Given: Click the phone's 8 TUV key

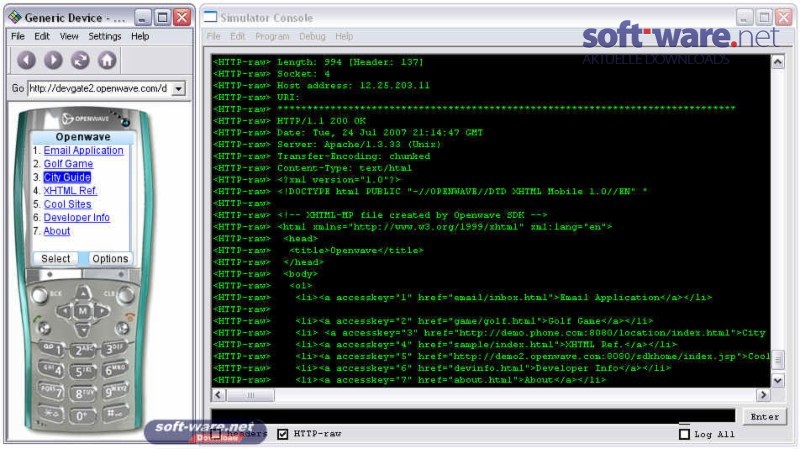Looking at the screenshot, I should 83,393.
